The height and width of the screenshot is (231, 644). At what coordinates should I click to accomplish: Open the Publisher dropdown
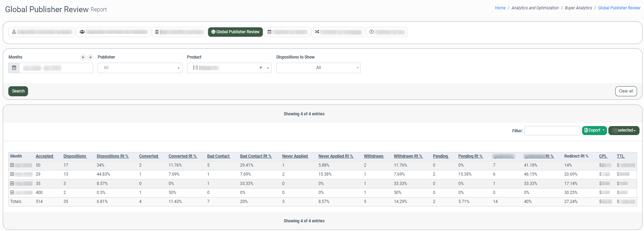tap(140, 68)
